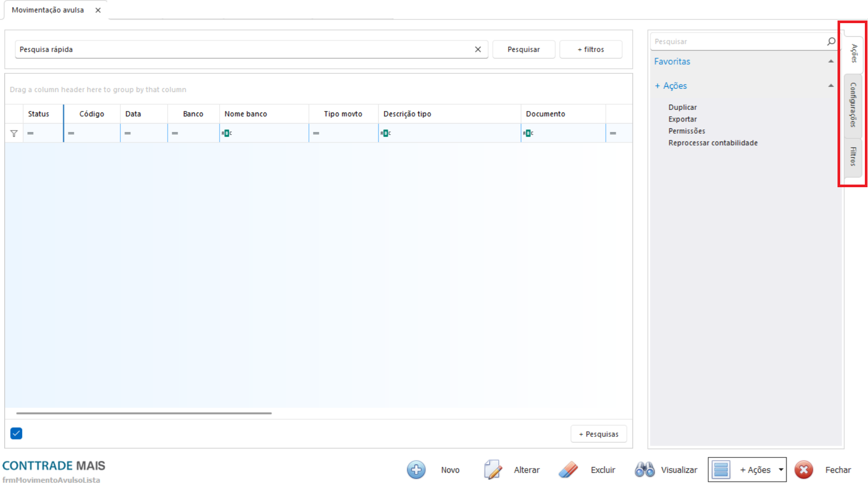Click the horizontal scrollbar under the grid
Viewport: 868px width, 488px height.
(144, 413)
